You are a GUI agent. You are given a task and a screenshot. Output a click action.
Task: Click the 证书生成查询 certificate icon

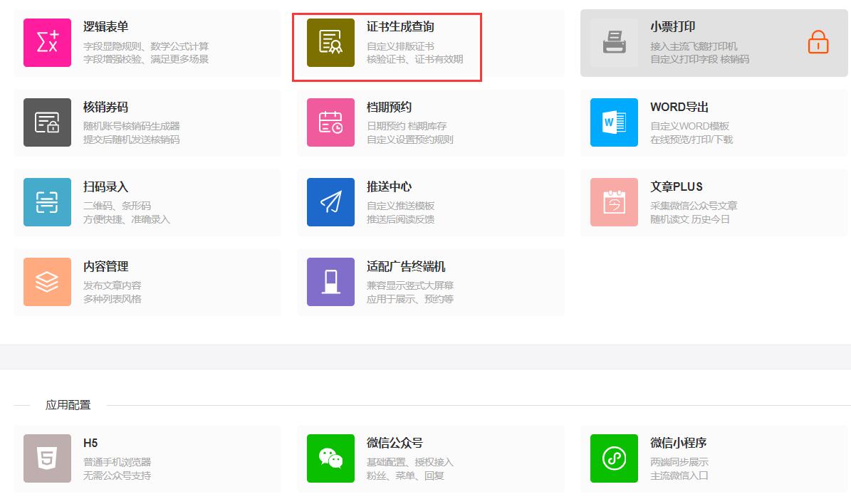(330, 42)
